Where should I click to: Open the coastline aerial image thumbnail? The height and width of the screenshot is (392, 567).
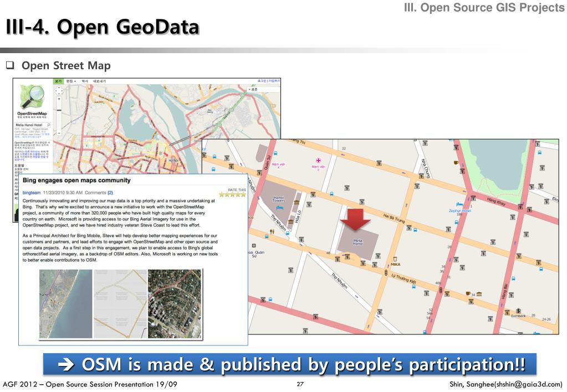[66, 304]
